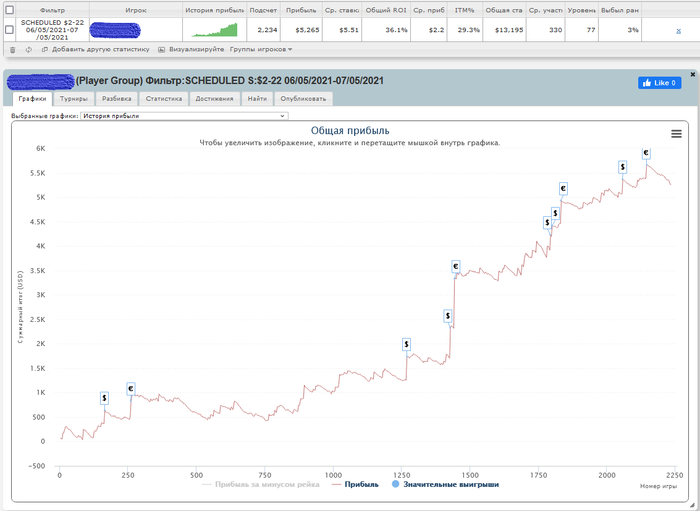Click the chart title Общая прибыль

click(x=350, y=131)
